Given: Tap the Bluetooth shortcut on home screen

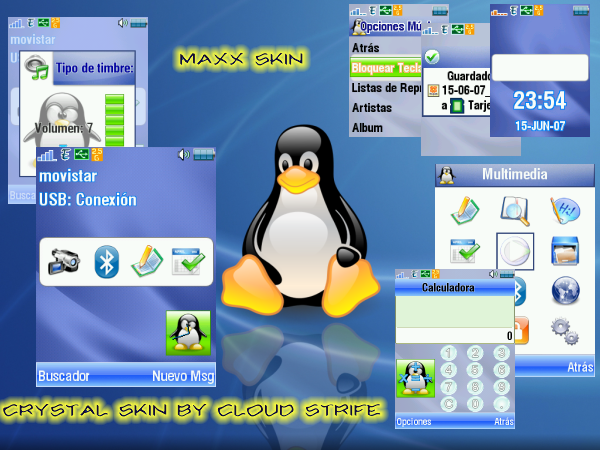Looking at the screenshot, I should (106, 262).
